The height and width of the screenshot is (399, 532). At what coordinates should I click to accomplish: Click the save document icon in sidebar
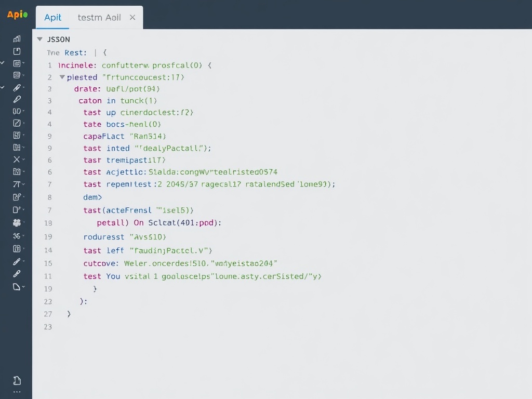tap(17, 51)
